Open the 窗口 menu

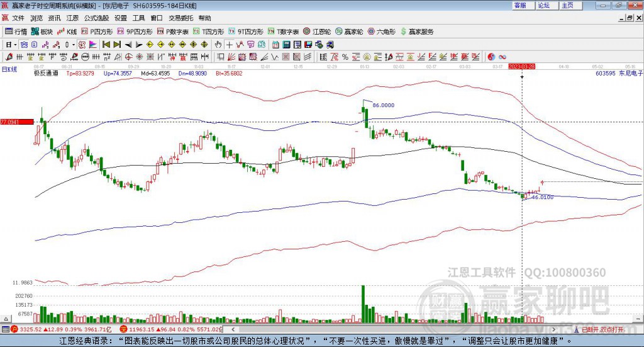157,18
